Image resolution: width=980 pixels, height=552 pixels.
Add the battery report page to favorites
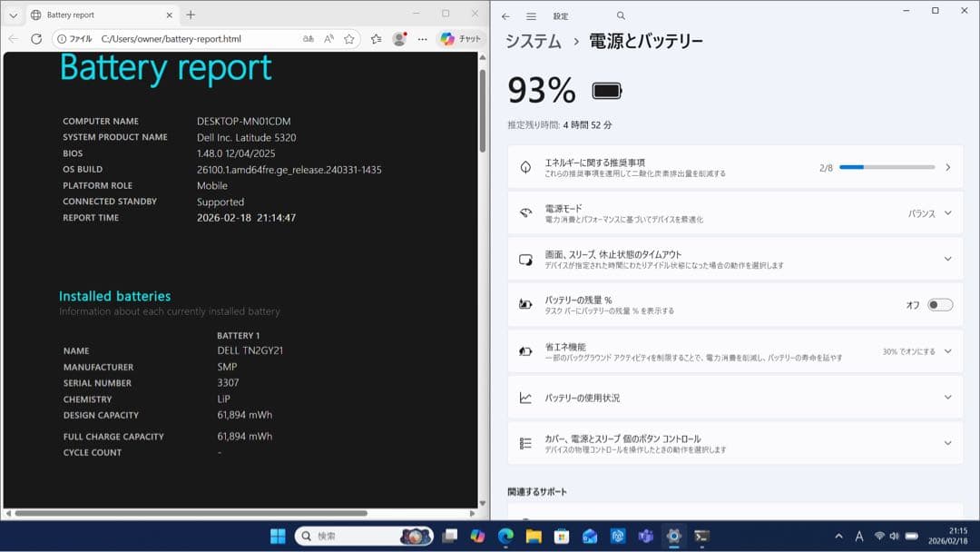[349, 38]
